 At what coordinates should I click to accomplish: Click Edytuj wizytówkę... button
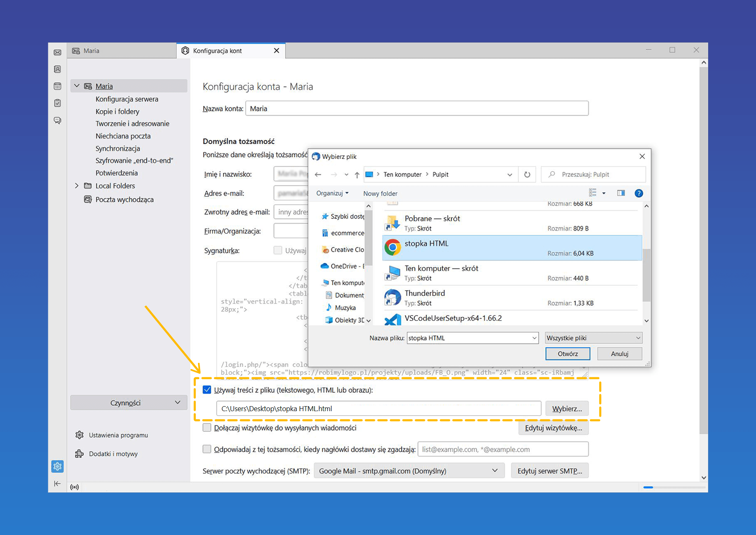(x=553, y=428)
